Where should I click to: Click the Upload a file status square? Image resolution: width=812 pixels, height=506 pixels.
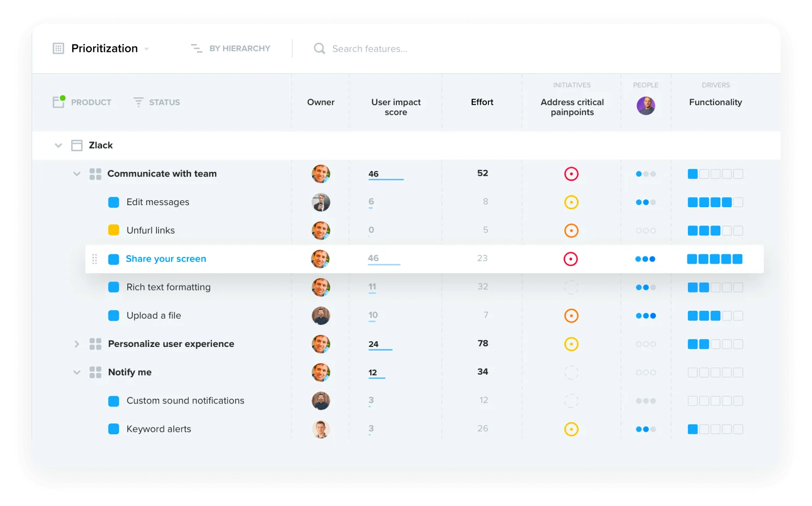point(114,316)
